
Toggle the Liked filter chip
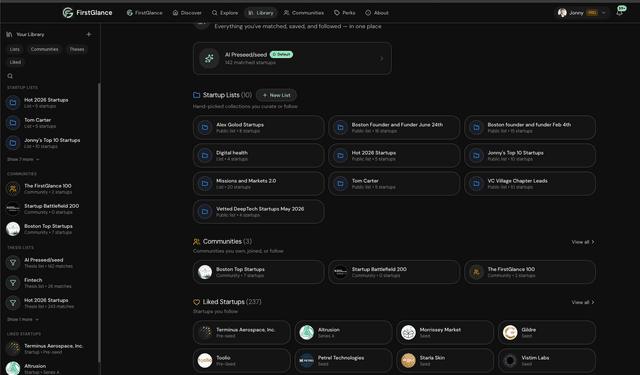pos(15,62)
